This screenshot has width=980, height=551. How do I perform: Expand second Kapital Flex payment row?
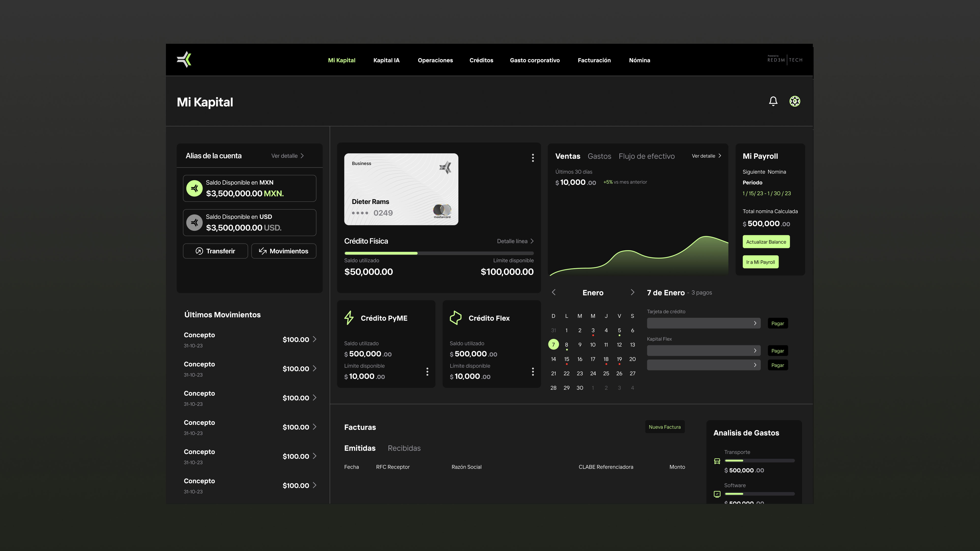tap(703, 365)
